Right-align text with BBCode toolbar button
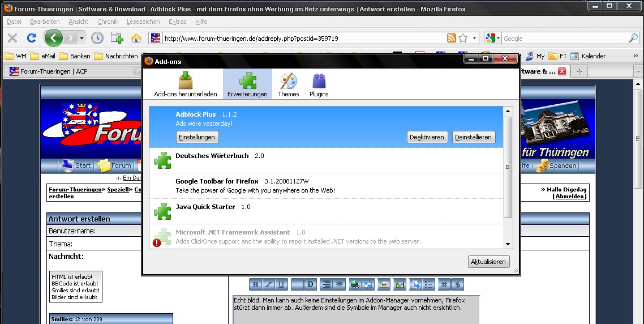644x324 pixels. point(326,284)
